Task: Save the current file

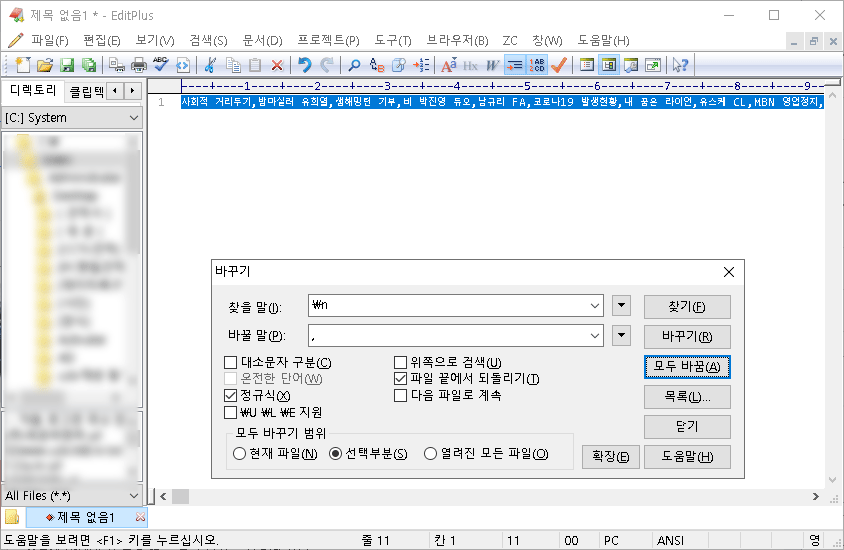Action: 67,65
